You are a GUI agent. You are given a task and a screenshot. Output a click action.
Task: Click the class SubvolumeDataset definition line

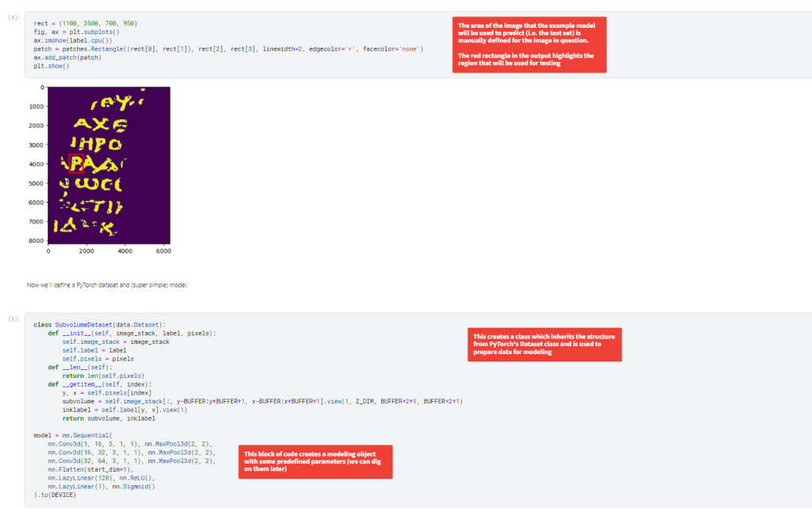(x=99, y=325)
